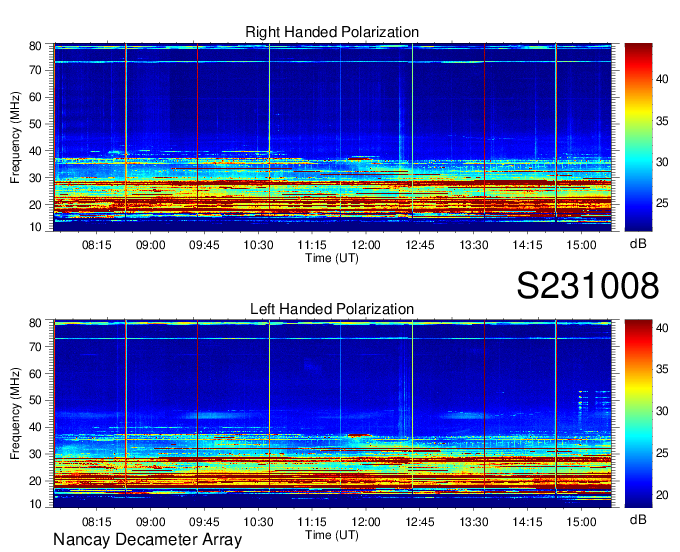
Task: Click "Time (UT)" label under the Left Handed plot
Action: click(332, 535)
